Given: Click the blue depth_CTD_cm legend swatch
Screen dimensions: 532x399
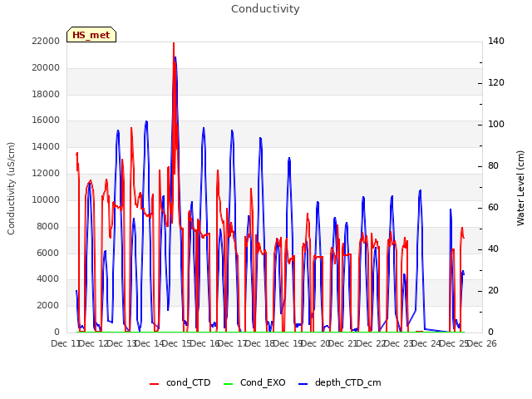Looking at the screenshot, I should (303, 384).
